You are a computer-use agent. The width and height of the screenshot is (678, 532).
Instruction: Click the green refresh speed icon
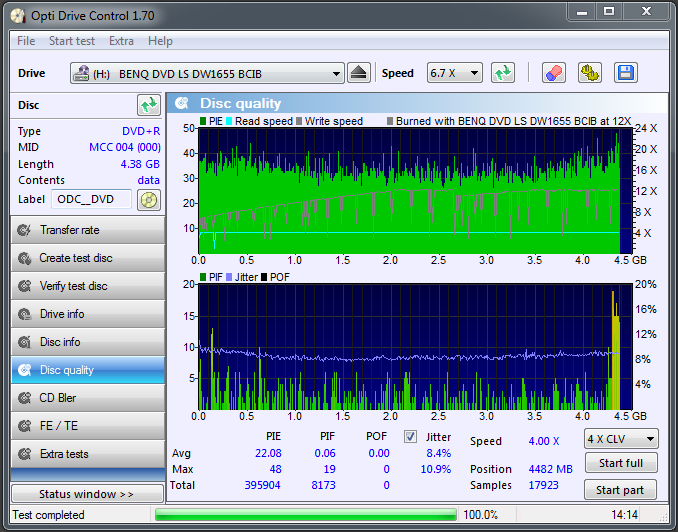503,73
